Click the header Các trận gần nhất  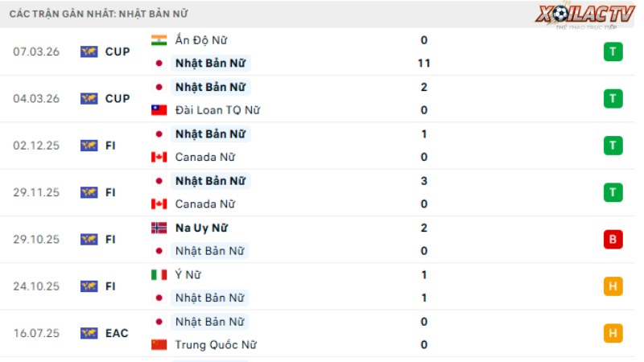tap(62, 14)
